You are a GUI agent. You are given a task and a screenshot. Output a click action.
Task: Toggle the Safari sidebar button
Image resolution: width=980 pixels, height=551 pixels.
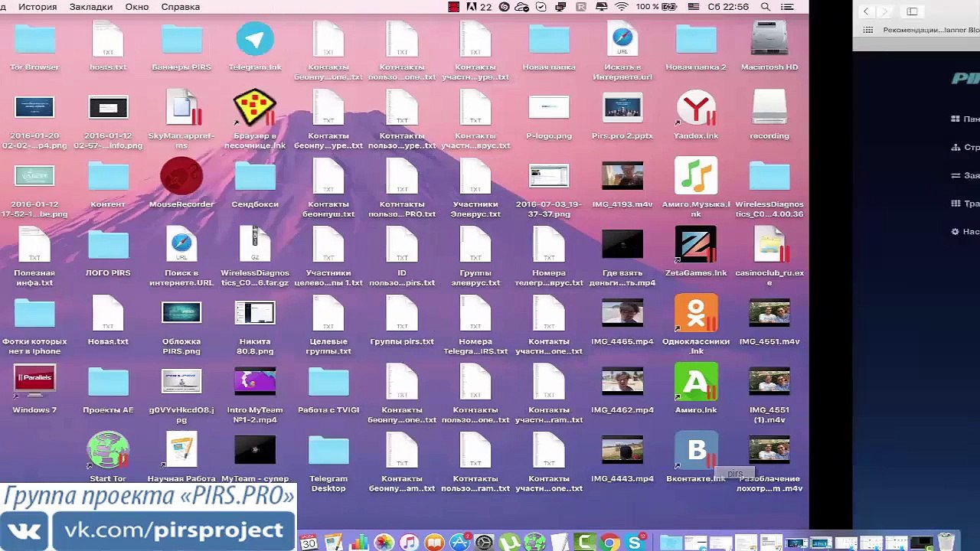point(912,11)
